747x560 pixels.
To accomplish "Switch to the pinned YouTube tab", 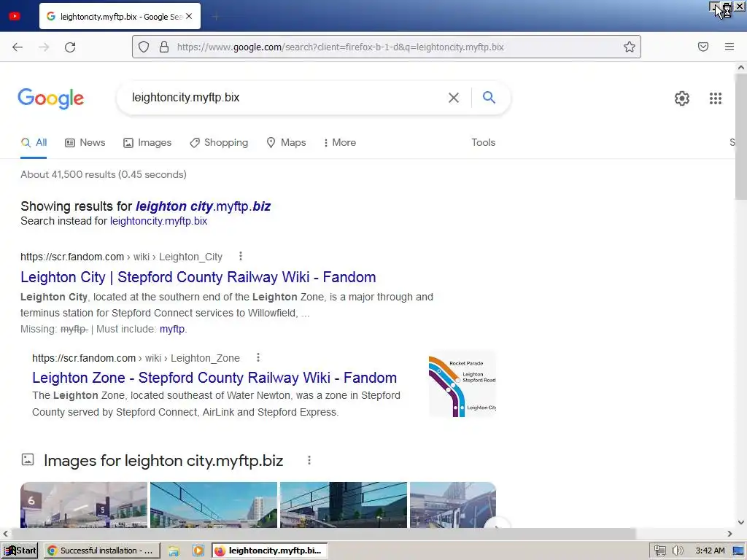I will point(15,16).
